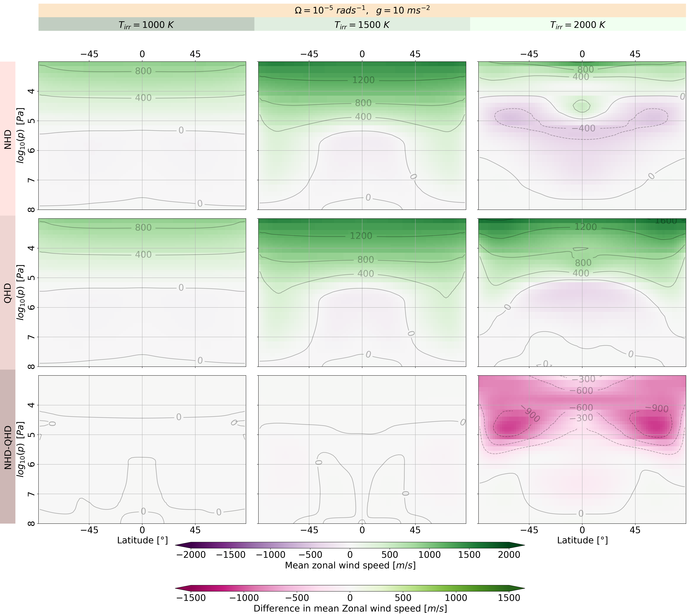Click the magenta arrow end of the difference colorbar
700x616 pixels.
coord(183,588)
